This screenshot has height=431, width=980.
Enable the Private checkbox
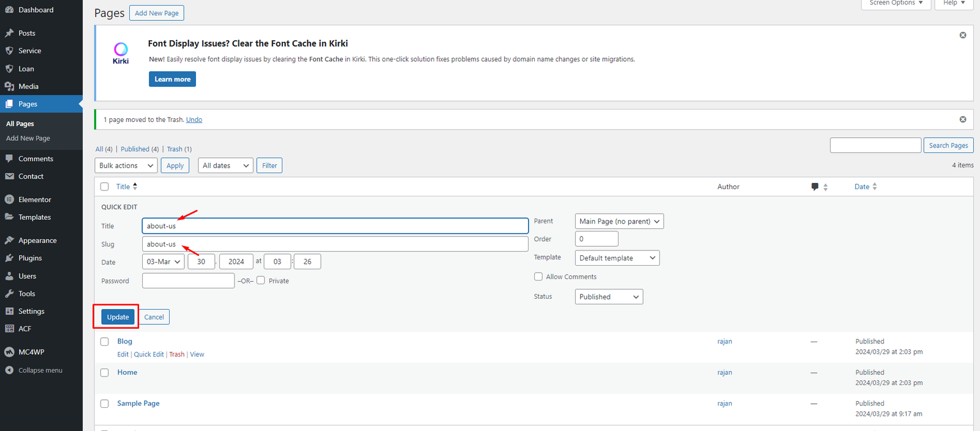261,280
